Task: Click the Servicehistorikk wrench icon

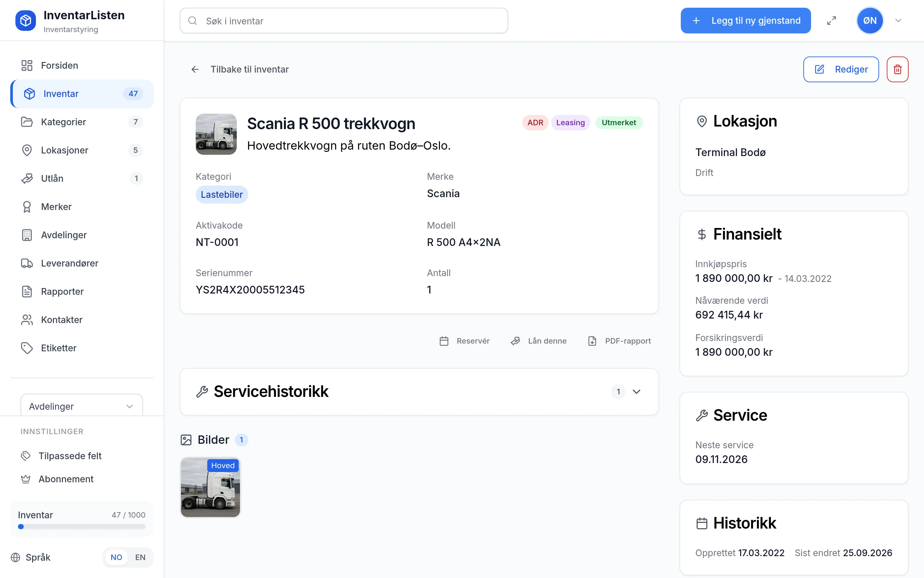Action: pyautogui.click(x=202, y=391)
